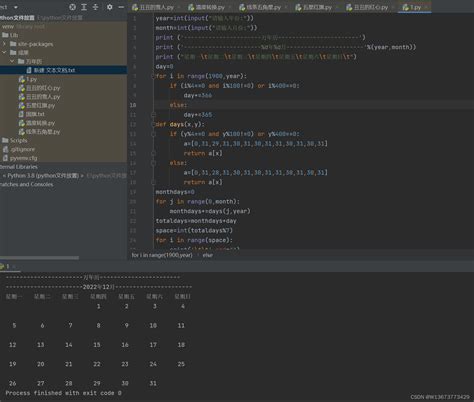Viewport: 474px width, 402px height.
Task: Click the else breadcrumb item
Action: pos(208,255)
